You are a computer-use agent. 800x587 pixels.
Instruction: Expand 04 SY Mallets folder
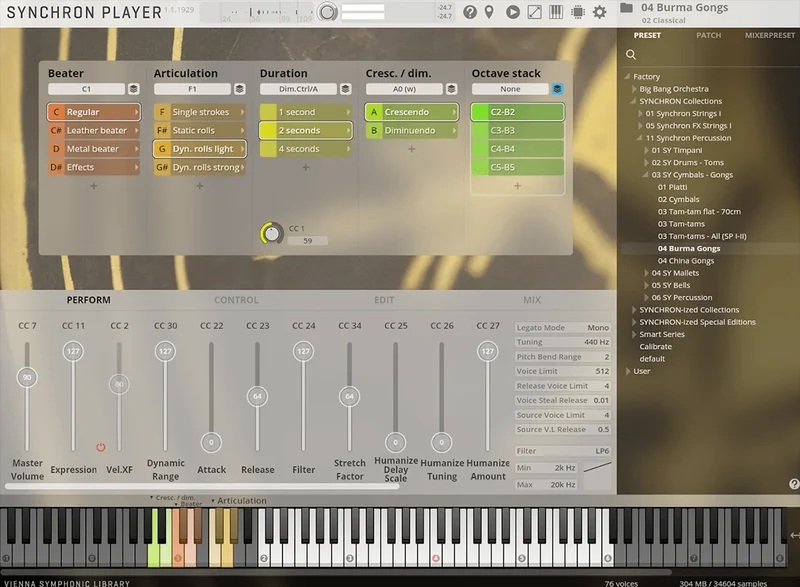click(646, 273)
